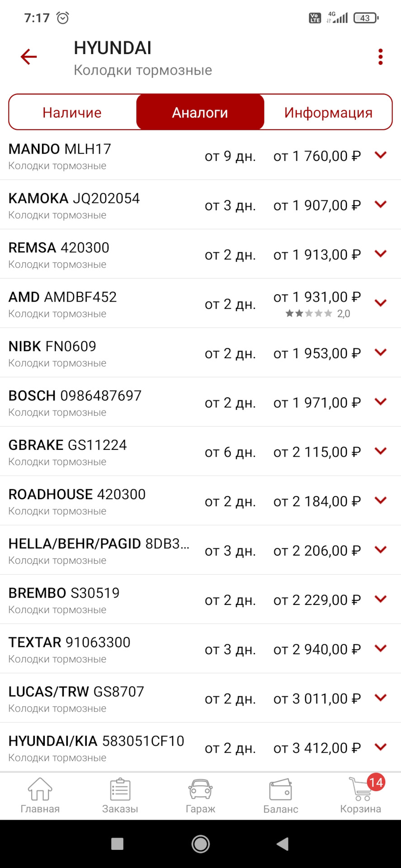401x868 pixels.
Task: Tap the Android home circle button
Action: tap(200, 844)
